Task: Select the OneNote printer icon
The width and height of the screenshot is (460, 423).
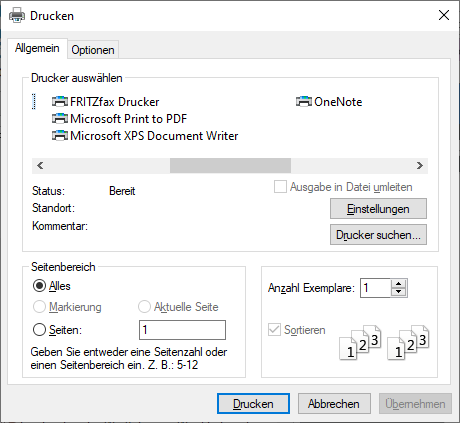Action: (x=304, y=101)
